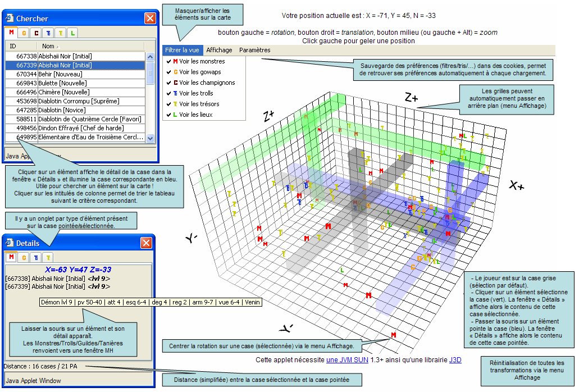
Task: Select the green L lieux tab in Chercher
Action: click(73, 33)
